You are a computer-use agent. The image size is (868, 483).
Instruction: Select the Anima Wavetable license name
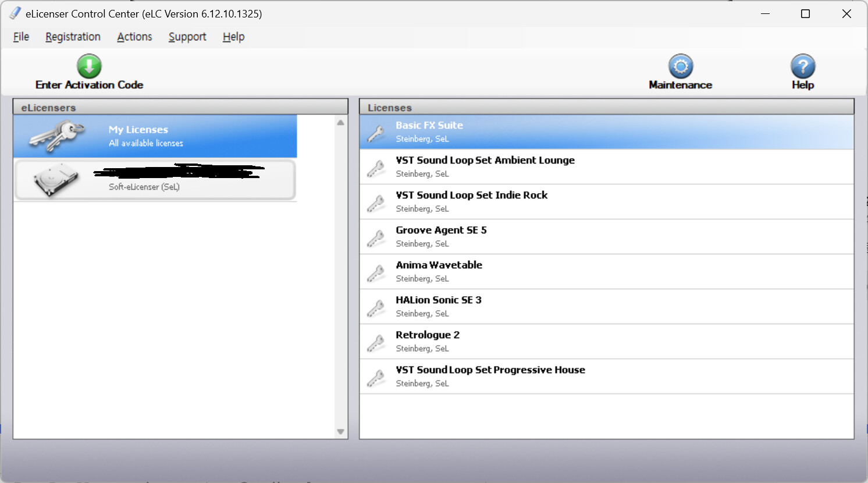pos(439,265)
